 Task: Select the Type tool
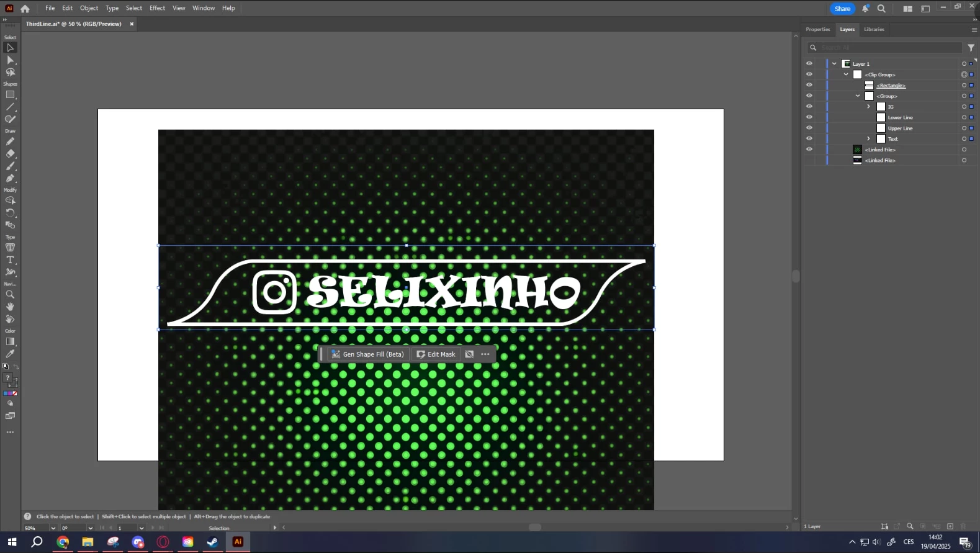[10, 260]
